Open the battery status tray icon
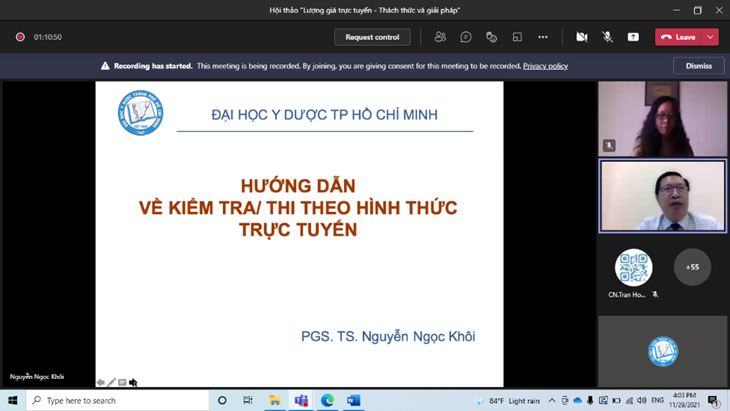The height and width of the screenshot is (411, 730). click(616, 400)
